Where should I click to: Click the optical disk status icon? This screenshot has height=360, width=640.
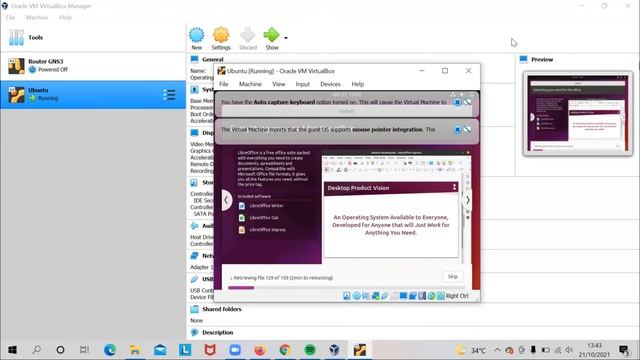click(356, 296)
